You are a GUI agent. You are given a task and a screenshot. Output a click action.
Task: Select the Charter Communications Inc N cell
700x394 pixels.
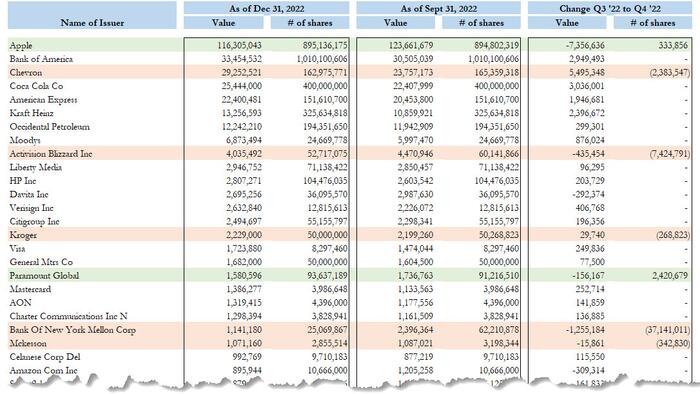(x=68, y=316)
